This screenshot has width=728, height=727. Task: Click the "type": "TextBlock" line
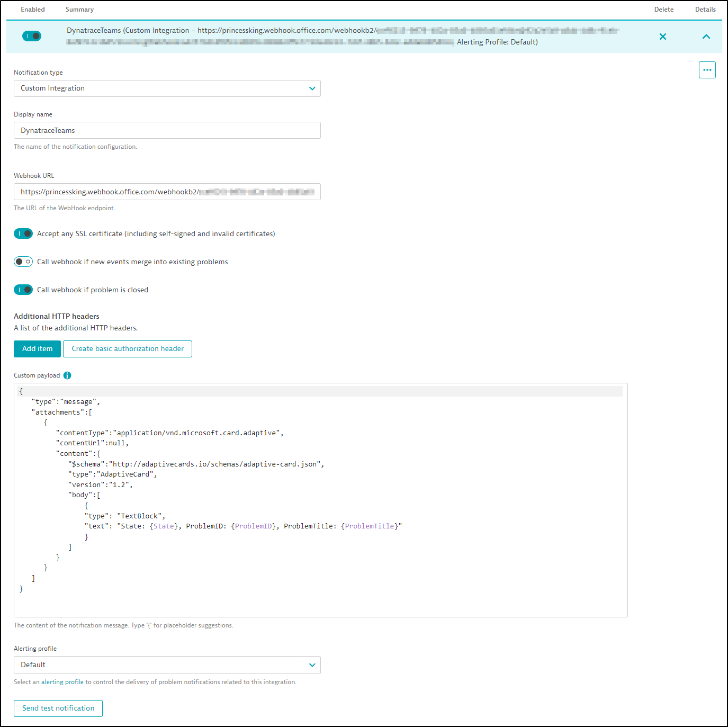125,516
